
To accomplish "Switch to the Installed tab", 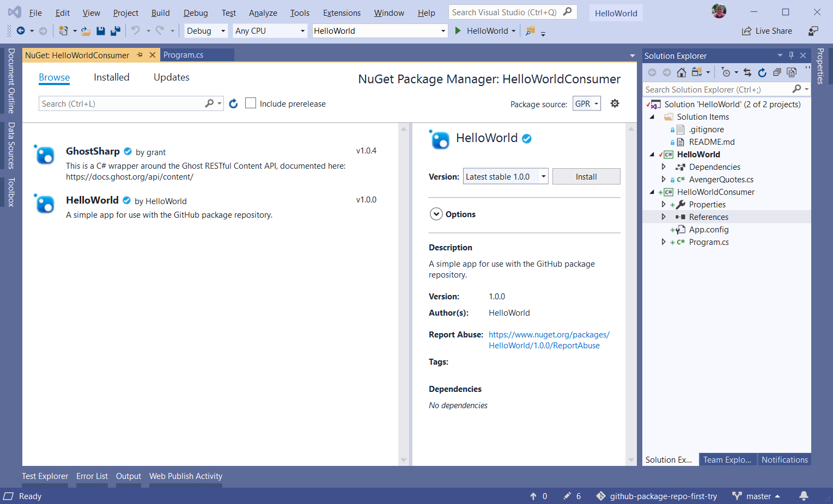I will click(111, 77).
